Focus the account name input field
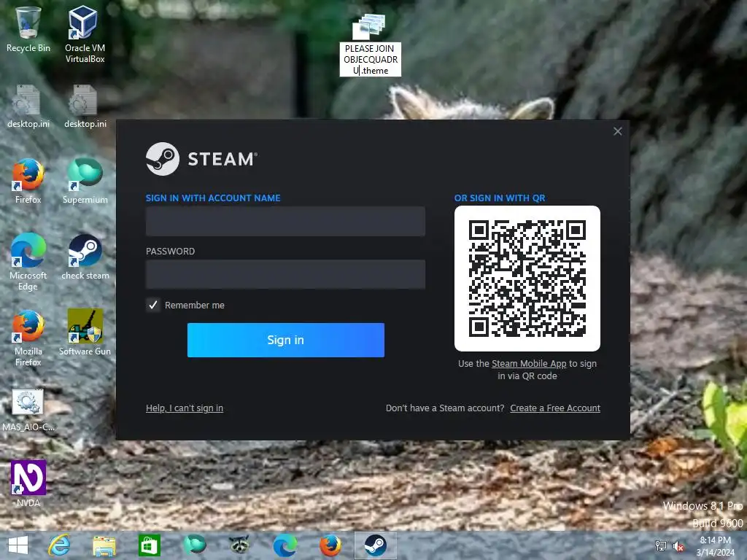Viewport: 747px width, 560px height. point(285,221)
